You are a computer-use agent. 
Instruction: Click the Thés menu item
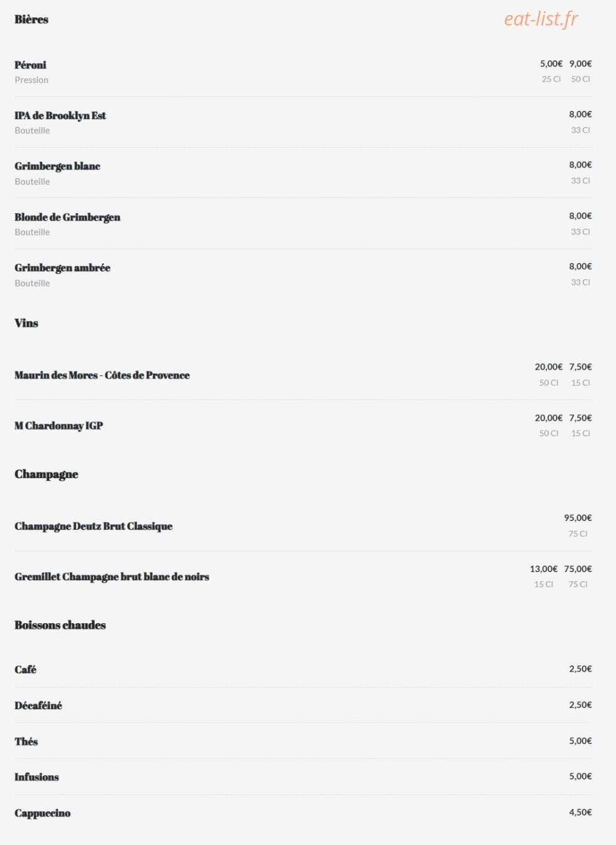pos(26,741)
